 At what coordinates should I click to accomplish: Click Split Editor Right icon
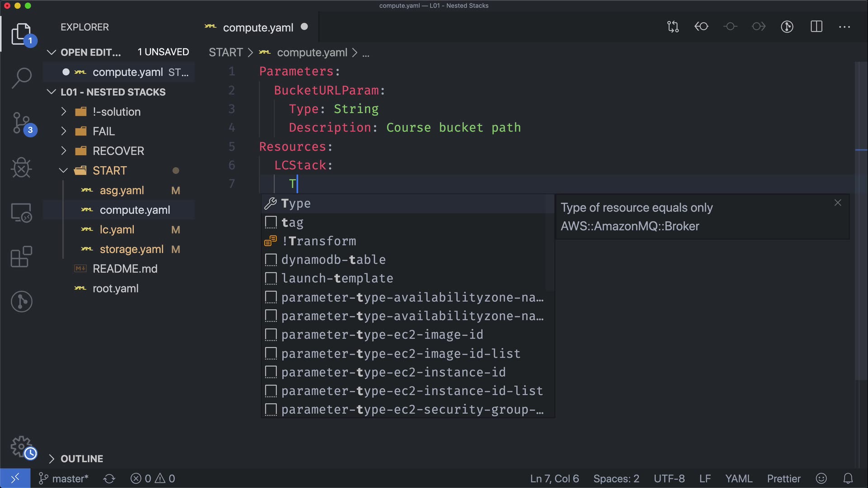coord(816,27)
